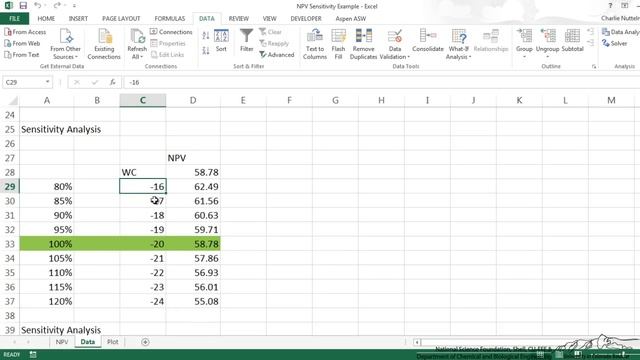Switch to FORMULAS ribbon tab
This screenshot has height=360, width=640.
click(x=170, y=18)
